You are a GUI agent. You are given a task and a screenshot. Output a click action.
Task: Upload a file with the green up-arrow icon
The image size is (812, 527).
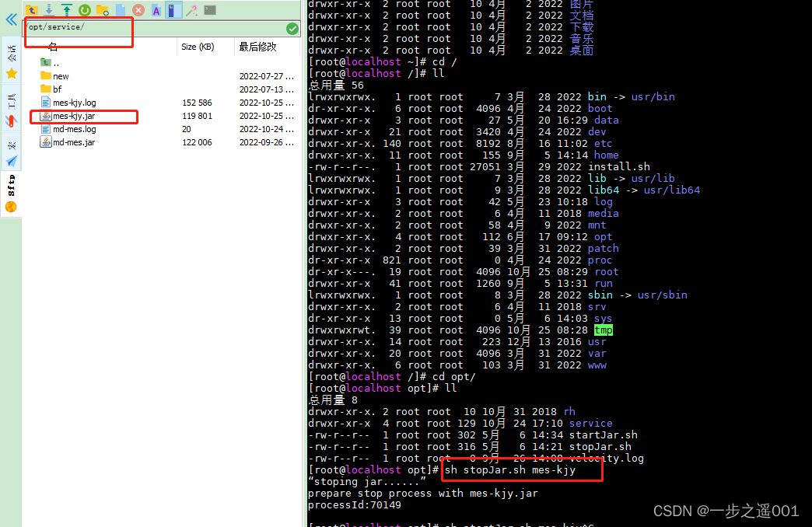pos(66,10)
